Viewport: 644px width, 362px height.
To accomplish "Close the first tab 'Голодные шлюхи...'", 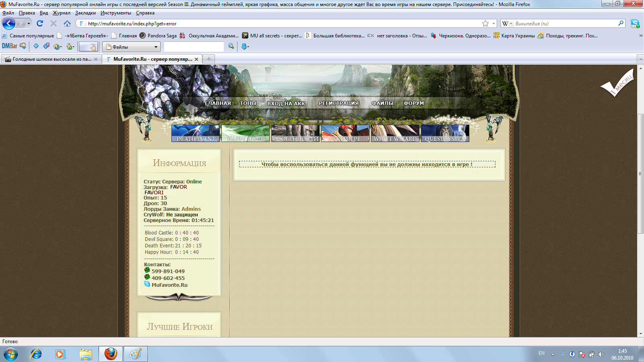I will [x=96, y=59].
